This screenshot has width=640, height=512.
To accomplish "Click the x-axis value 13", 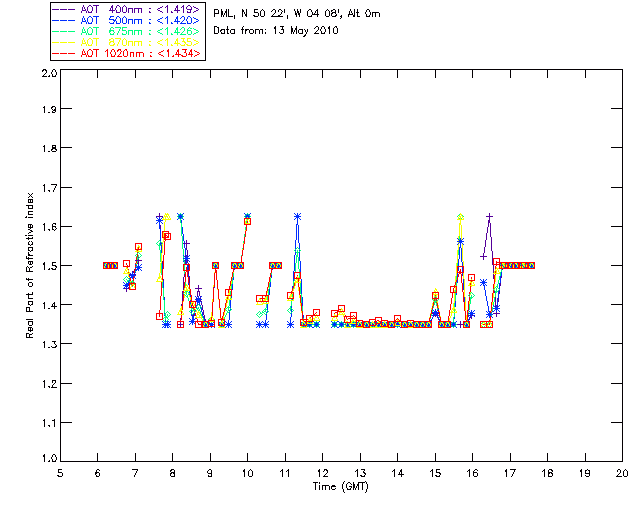I will (x=360, y=473).
